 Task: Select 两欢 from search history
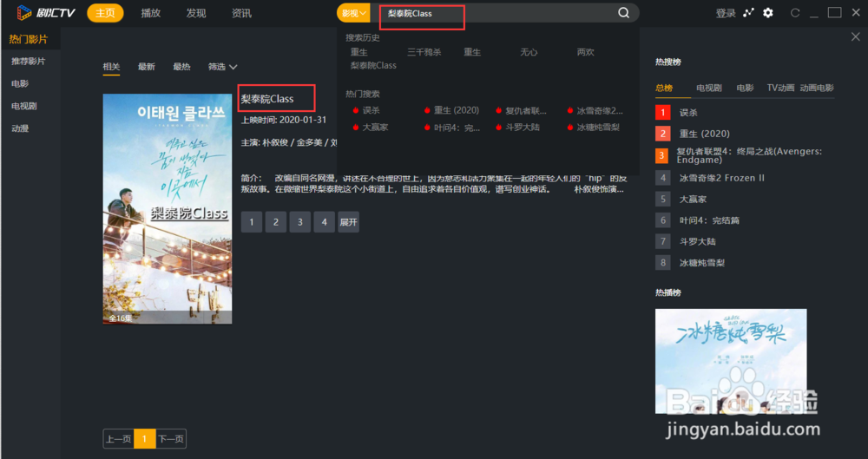coord(585,52)
